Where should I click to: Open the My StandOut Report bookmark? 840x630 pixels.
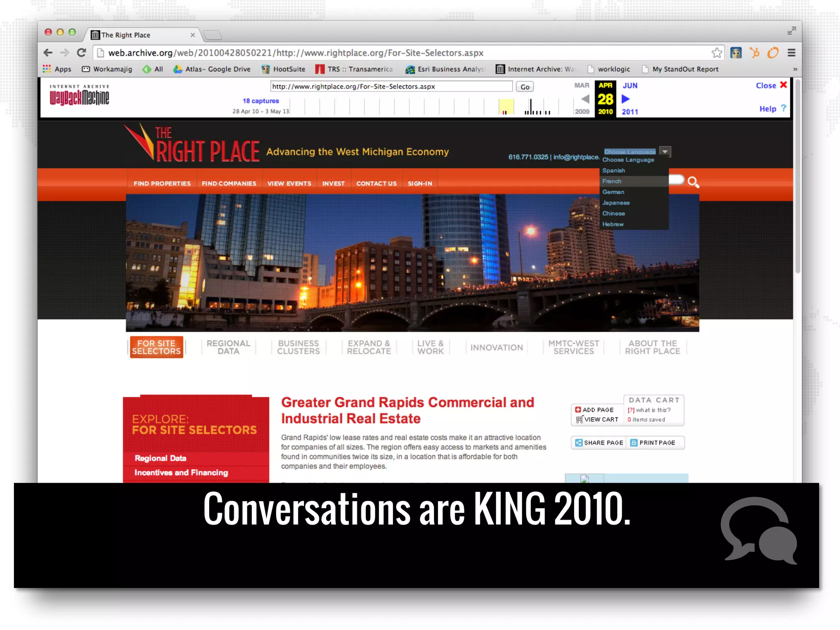680,69
